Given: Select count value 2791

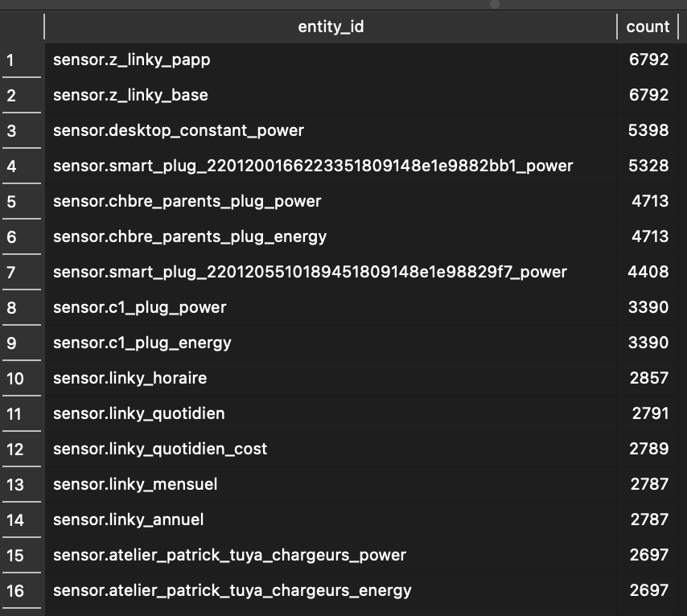Looking at the screenshot, I should point(647,414).
